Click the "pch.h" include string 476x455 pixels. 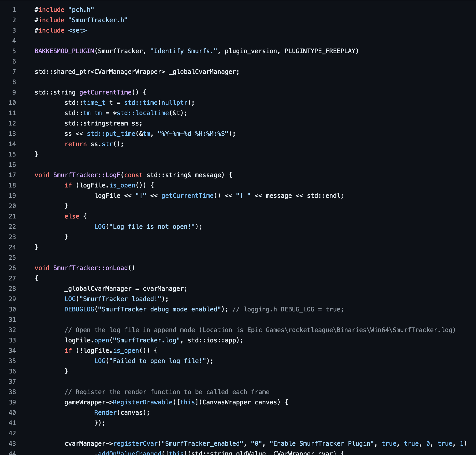click(x=81, y=10)
